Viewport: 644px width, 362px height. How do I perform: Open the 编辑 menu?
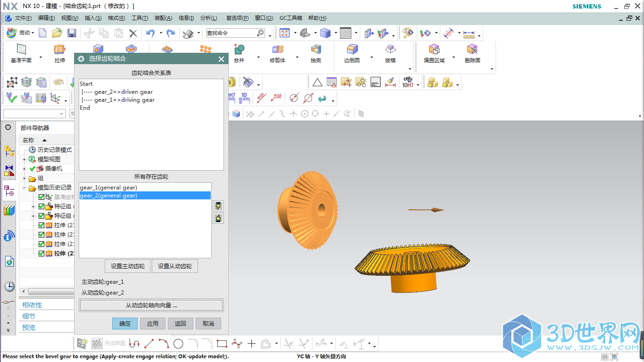click(x=46, y=18)
